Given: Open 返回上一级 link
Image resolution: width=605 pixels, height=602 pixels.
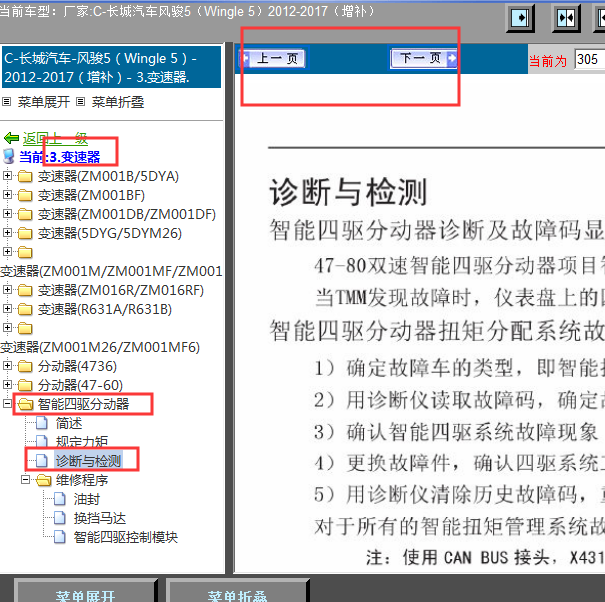Looking at the screenshot, I should [x=55, y=138].
